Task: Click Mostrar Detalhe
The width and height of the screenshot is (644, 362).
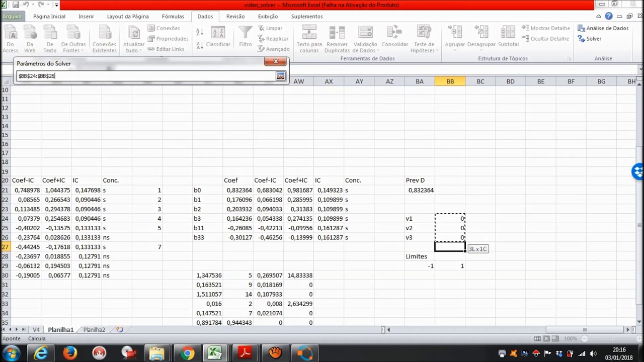Action: point(546,28)
